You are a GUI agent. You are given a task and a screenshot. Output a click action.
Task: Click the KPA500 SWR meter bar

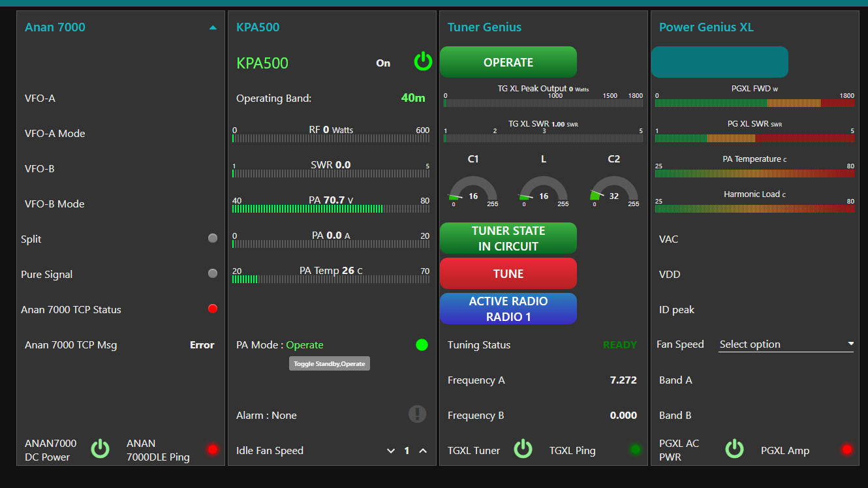pos(331,173)
